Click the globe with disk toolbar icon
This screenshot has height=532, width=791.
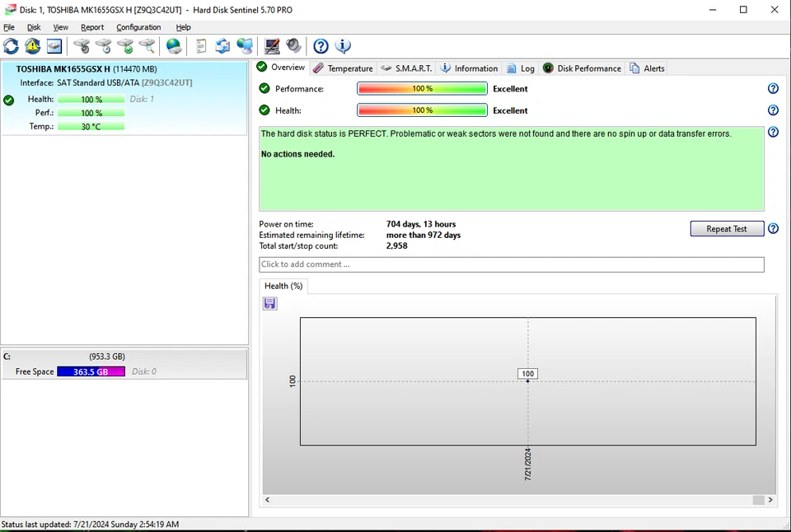[174, 46]
